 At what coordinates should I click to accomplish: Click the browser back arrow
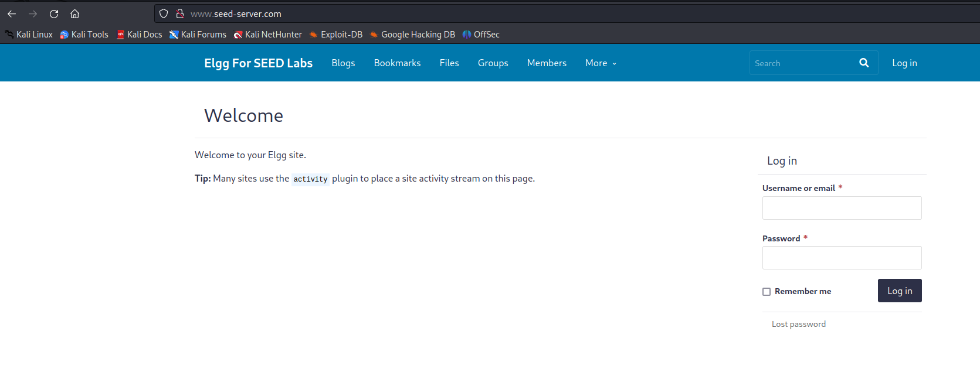tap(12, 14)
